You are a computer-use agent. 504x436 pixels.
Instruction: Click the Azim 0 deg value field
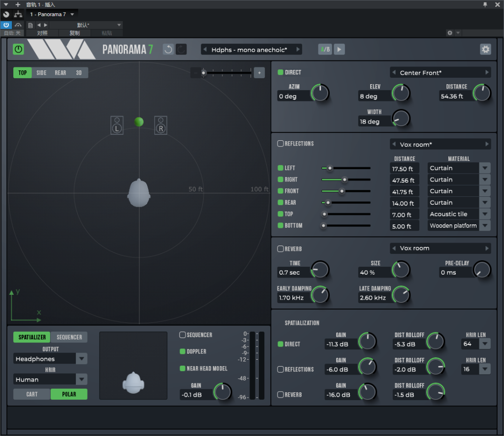click(x=293, y=96)
